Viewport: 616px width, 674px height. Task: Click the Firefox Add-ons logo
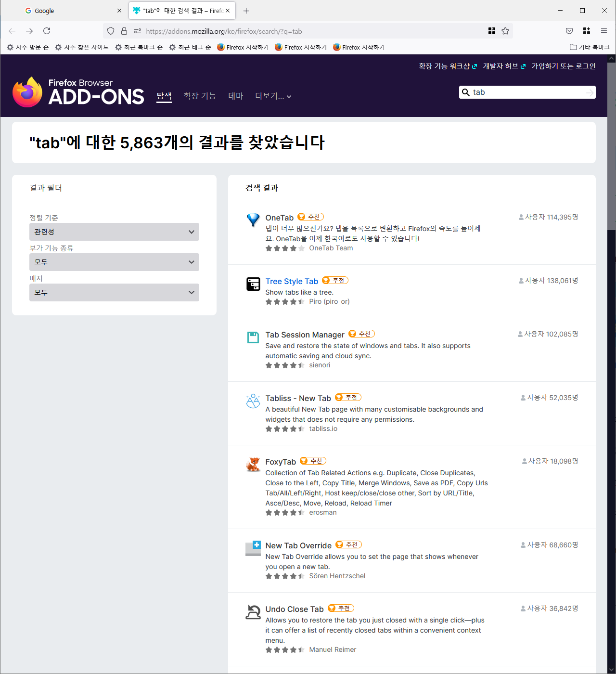(78, 92)
